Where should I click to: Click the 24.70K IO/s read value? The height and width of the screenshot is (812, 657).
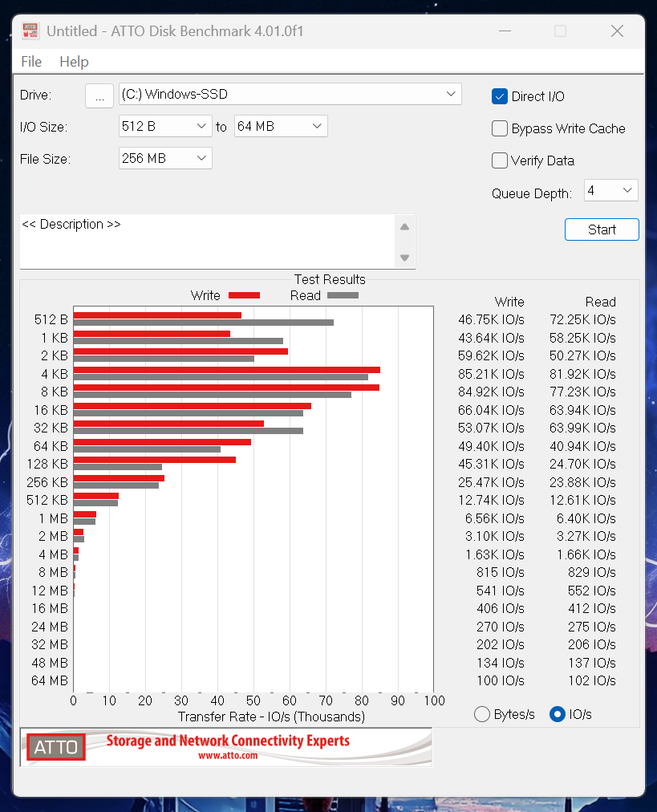pyautogui.click(x=582, y=464)
